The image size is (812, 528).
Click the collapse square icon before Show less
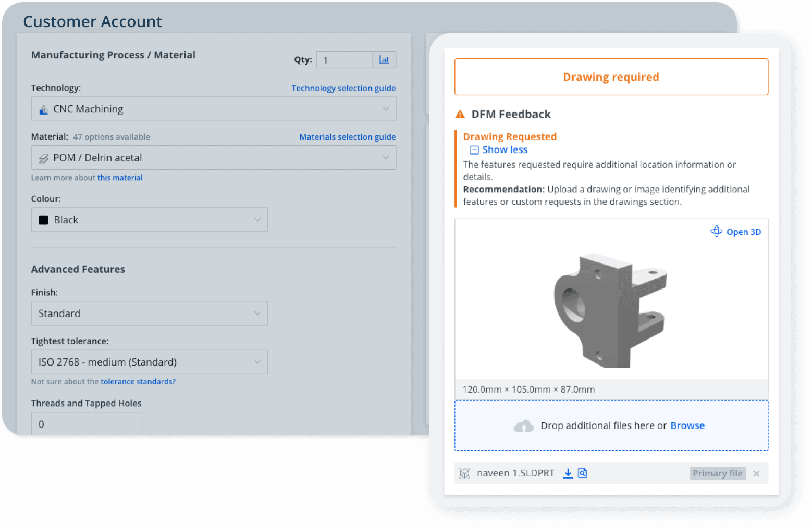point(474,150)
